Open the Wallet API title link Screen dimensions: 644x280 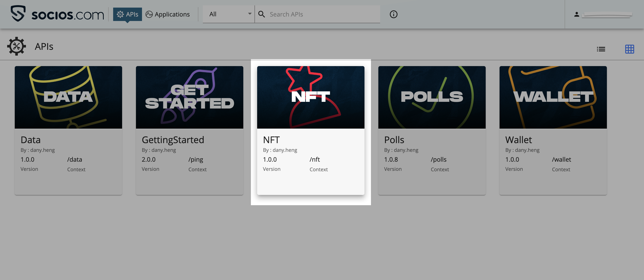(x=518, y=140)
